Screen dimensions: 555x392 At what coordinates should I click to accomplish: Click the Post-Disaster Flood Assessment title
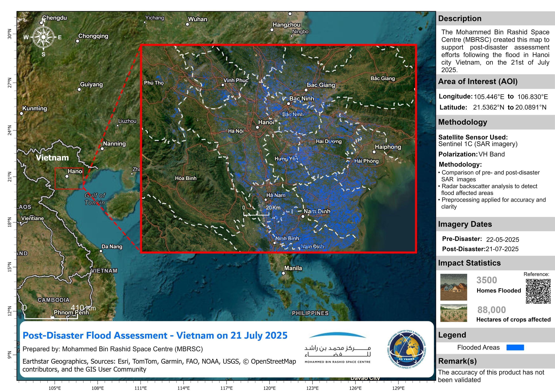click(x=155, y=335)
